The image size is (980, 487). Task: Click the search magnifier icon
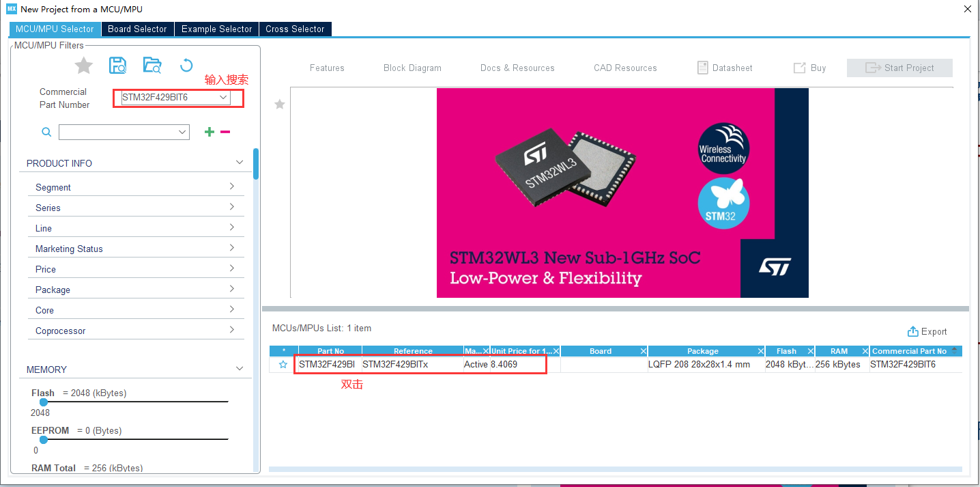pos(46,133)
